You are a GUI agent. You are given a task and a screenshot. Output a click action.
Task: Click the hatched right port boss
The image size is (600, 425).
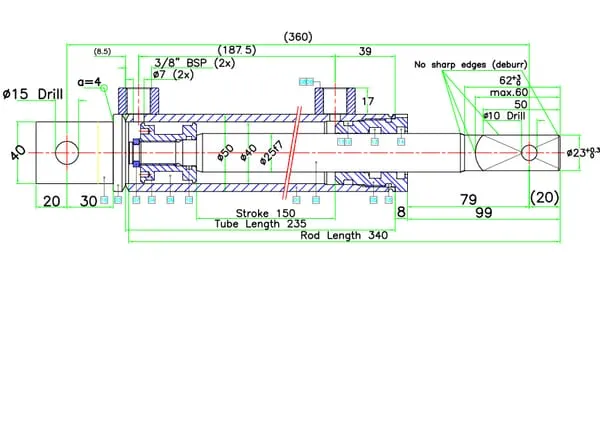(x=332, y=99)
